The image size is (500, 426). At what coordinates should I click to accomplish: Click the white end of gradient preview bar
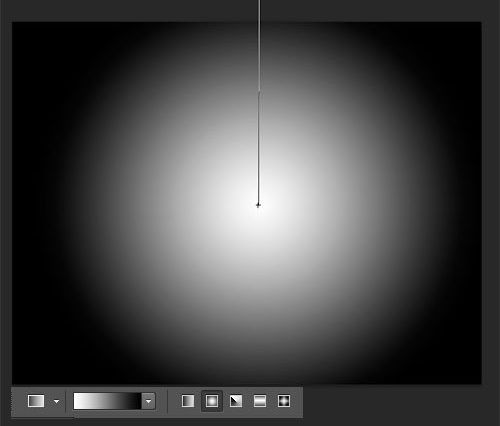[x=80, y=401]
